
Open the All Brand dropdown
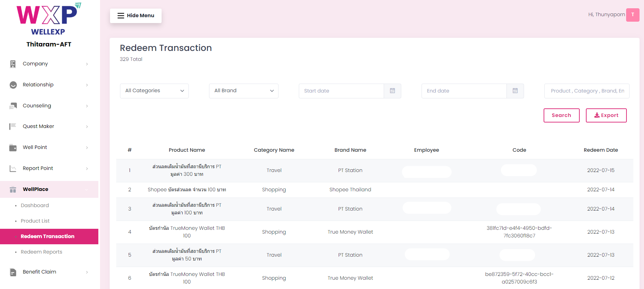[244, 91]
